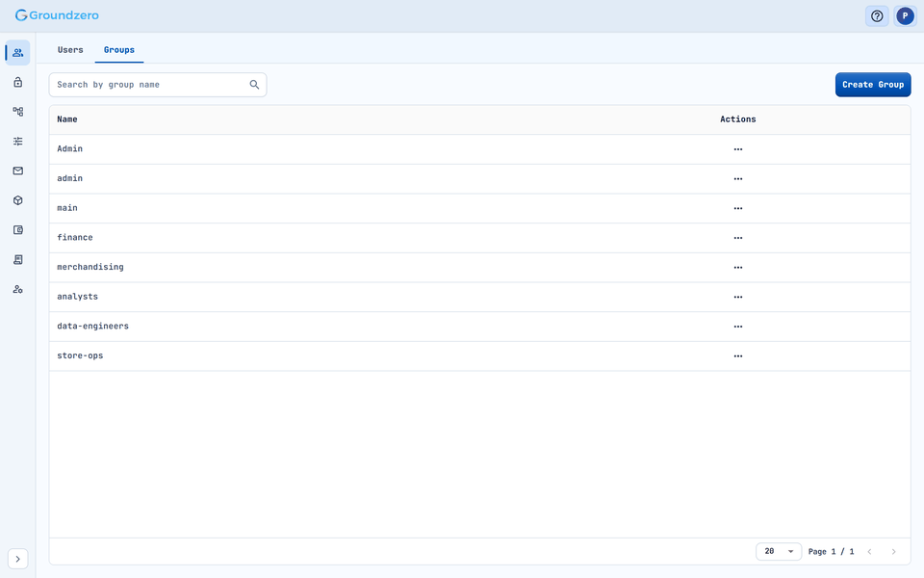Viewport: 924px width, 578px height.
Task: Open actions menu for store-ops group
Action: tap(738, 355)
